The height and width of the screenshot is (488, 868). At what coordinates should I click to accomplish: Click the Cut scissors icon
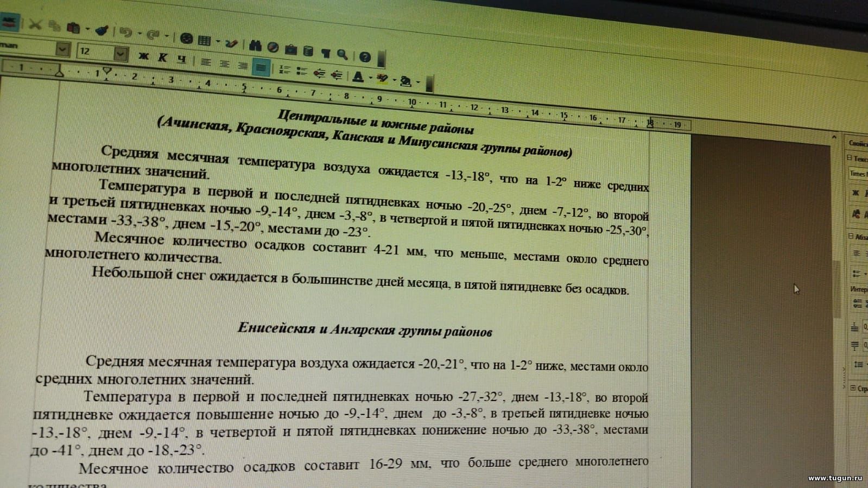click(35, 24)
